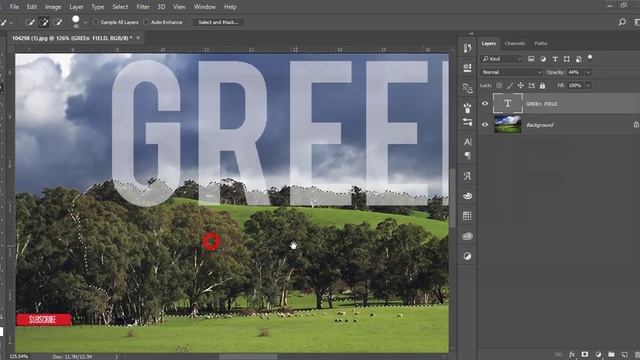Image resolution: width=640 pixels, height=360 pixels.
Task: Click the Fill percentage field
Action: pos(575,85)
